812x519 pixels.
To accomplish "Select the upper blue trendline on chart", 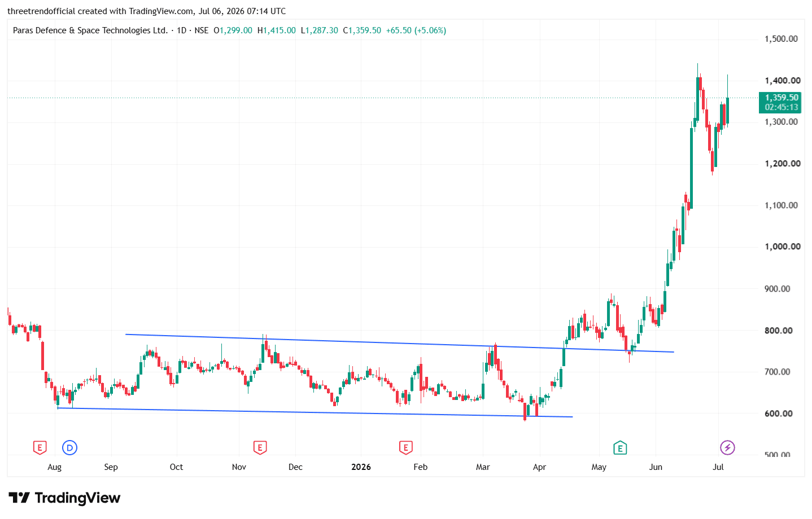I will 399,343.
